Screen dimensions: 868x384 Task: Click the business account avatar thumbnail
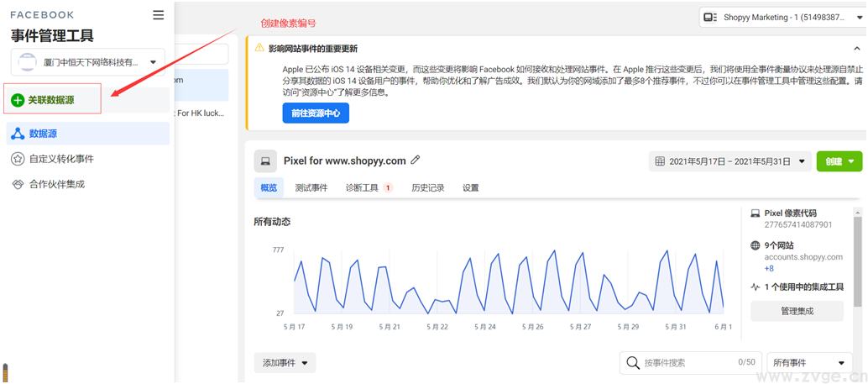[x=27, y=62]
